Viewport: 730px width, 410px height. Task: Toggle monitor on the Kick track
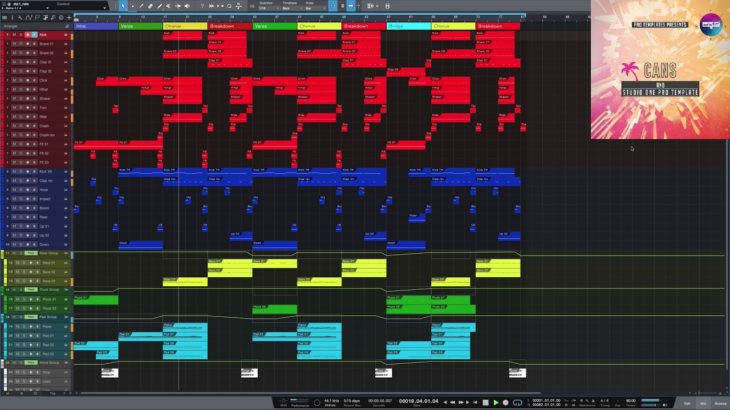tap(34, 35)
